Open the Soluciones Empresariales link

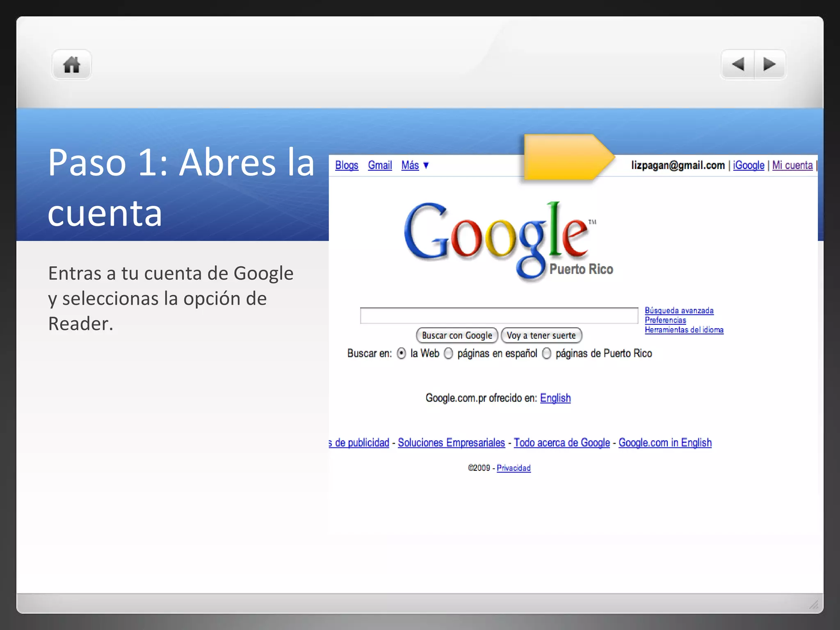[x=451, y=443]
